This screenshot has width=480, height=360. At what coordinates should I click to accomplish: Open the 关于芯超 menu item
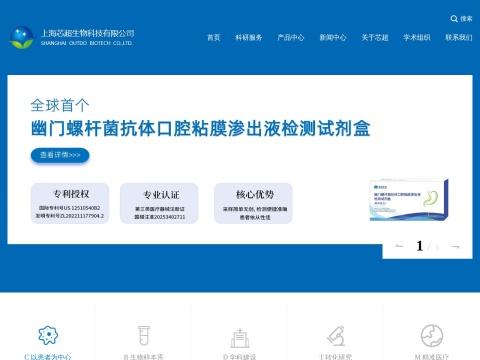[375, 37]
